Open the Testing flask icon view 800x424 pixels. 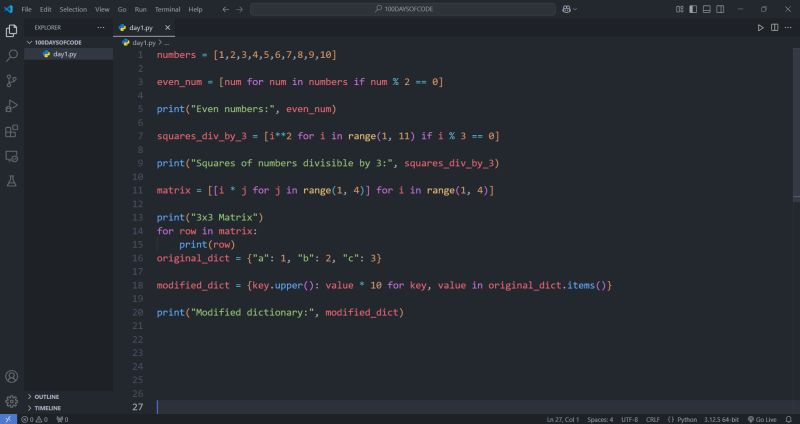(x=12, y=181)
